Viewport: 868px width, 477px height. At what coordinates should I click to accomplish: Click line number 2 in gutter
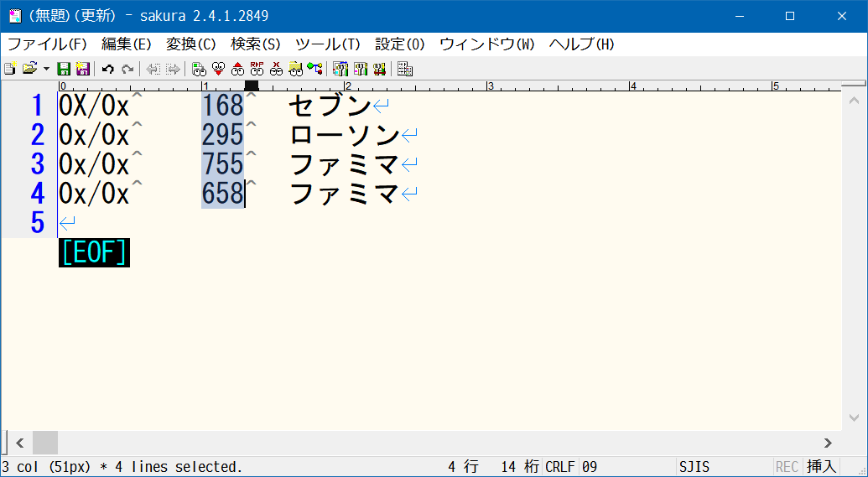tap(37, 134)
